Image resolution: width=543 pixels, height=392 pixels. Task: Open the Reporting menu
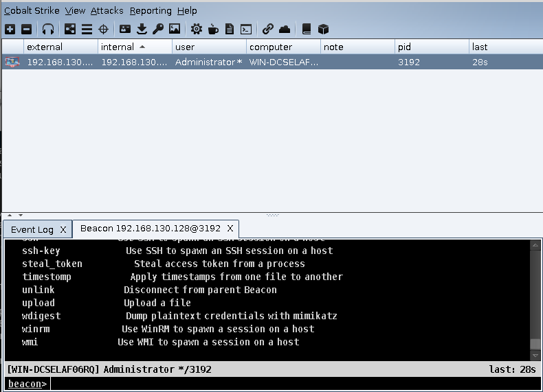tap(151, 11)
